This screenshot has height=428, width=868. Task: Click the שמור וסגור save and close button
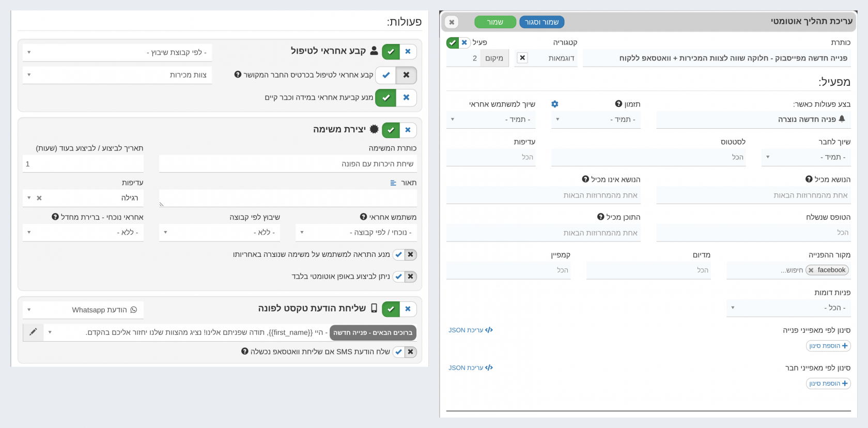point(542,22)
